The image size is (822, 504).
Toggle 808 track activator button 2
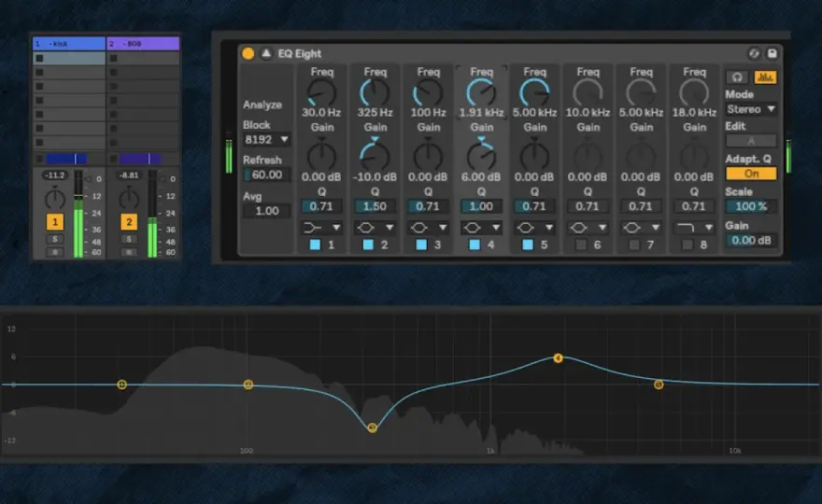click(x=129, y=222)
